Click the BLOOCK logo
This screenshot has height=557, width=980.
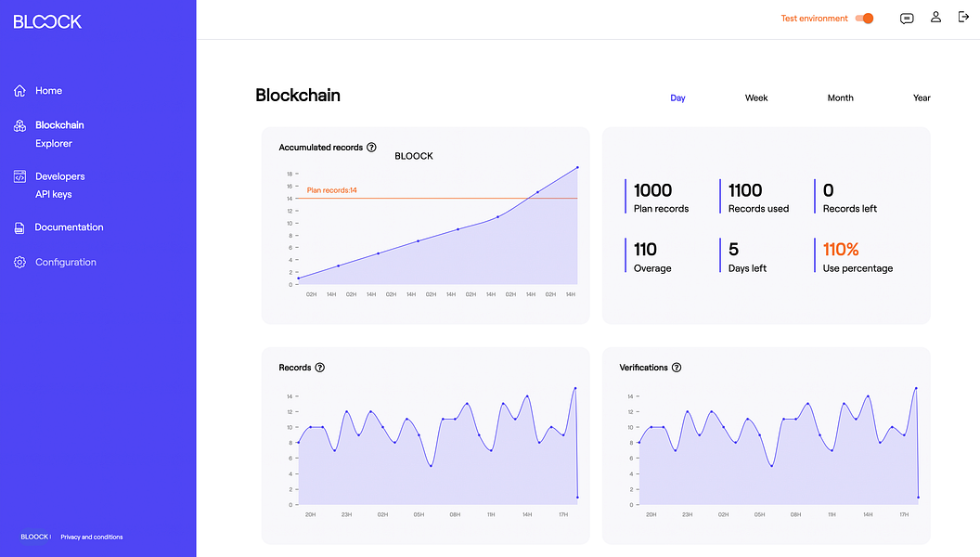point(47,21)
